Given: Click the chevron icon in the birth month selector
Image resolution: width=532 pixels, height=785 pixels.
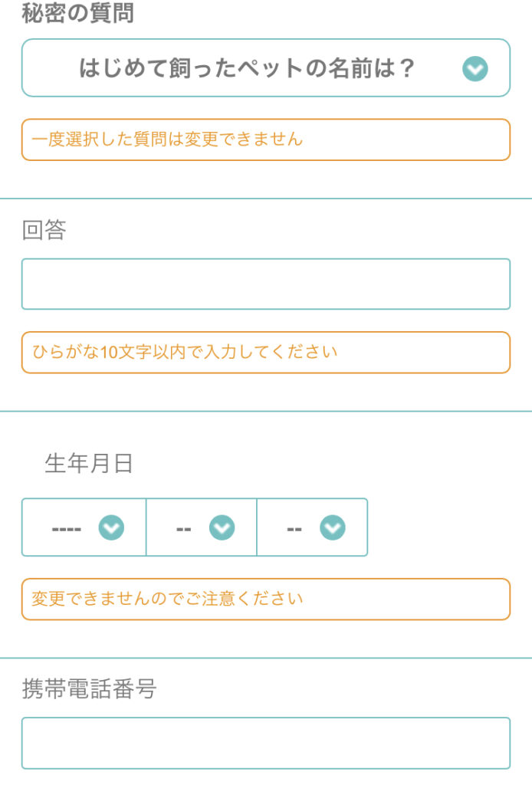Looking at the screenshot, I should click(x=222, y=527).
